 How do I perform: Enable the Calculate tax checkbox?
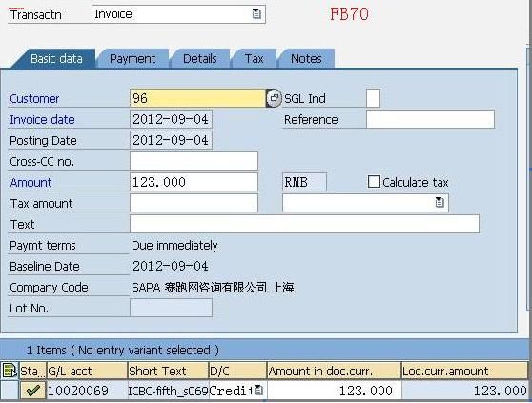pos(374,182)
